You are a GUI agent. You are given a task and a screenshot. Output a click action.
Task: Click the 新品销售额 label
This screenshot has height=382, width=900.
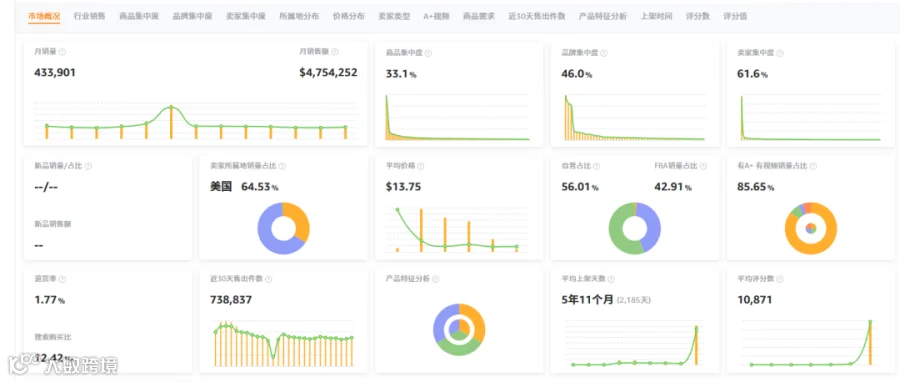click(x=53, y=224)
